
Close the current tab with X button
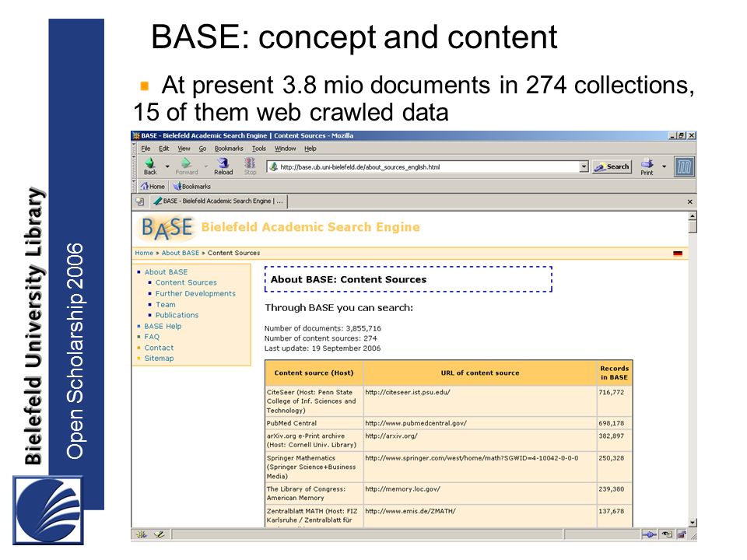689,201
